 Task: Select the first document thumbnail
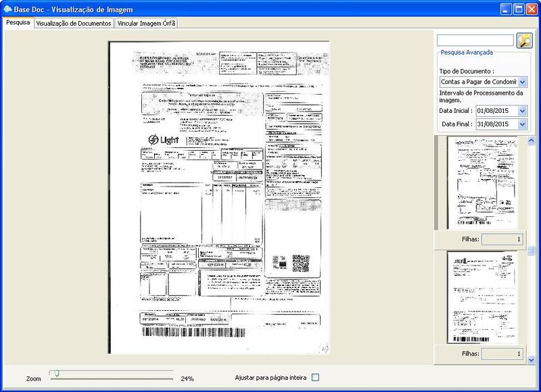pyautogui.click(x=481, y=182)
